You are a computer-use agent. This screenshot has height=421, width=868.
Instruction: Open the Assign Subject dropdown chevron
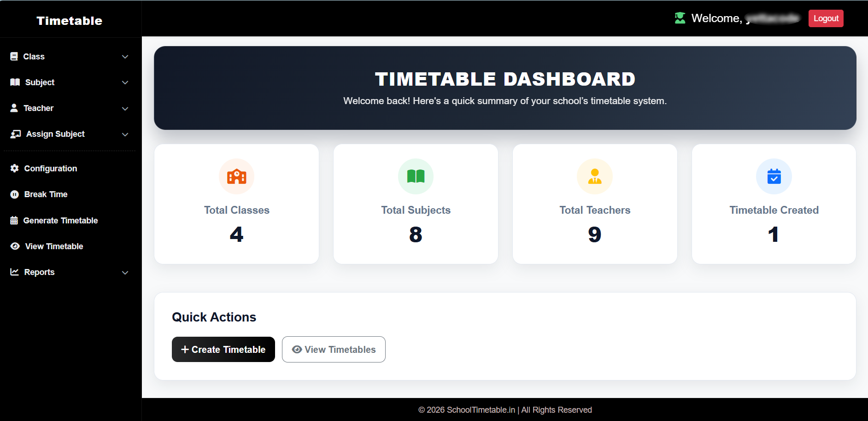(125, 134)
